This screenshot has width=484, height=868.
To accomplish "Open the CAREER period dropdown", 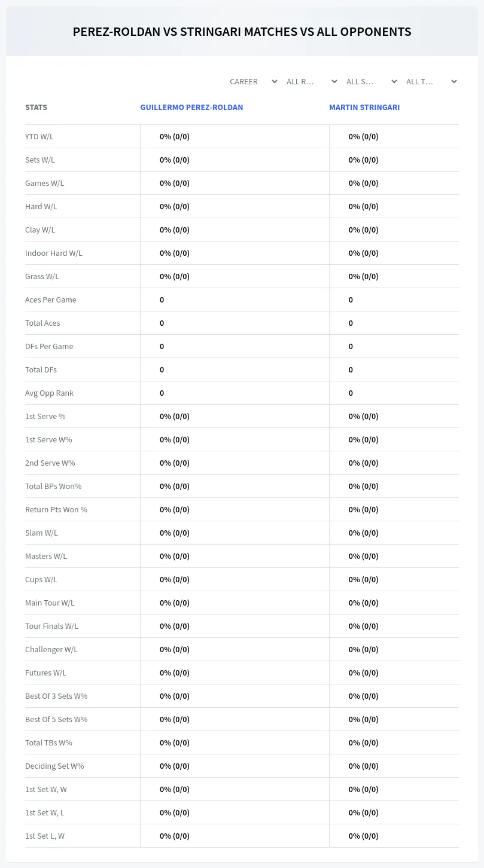I will coord(253,82).
